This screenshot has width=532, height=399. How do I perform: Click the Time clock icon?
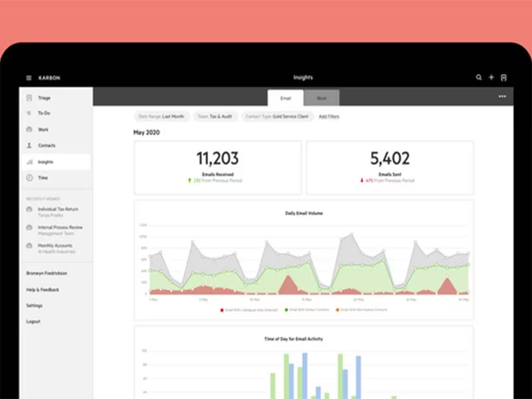(x=29, y=178)
